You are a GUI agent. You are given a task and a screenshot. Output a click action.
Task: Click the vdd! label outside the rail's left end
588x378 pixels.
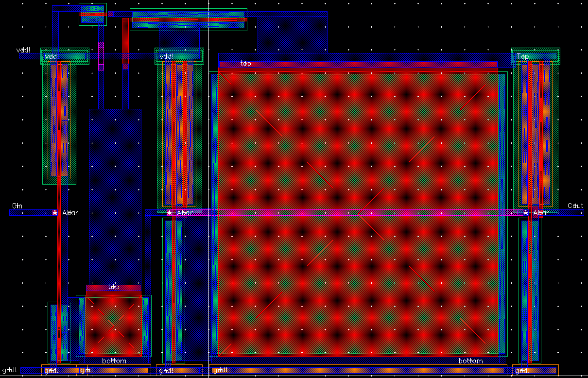pos(23,50)
